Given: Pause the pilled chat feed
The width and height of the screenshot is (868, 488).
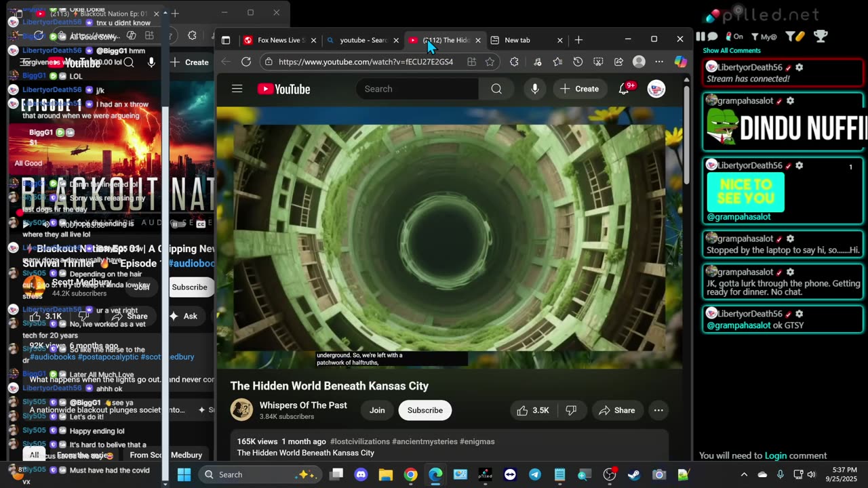Looking at the screenshot, I should (x=701, y=37).
